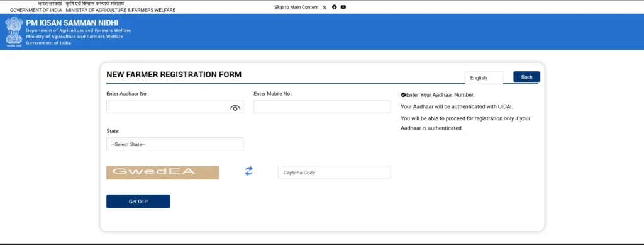Screen dimensions: 644x245
Task: Click the national emblem logo
Action: (x=14, y=33)
